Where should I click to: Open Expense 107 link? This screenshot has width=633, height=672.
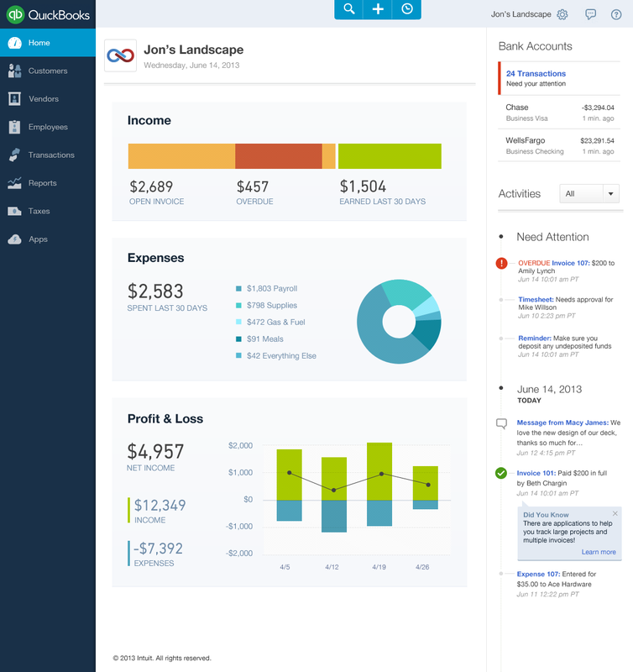538,575
